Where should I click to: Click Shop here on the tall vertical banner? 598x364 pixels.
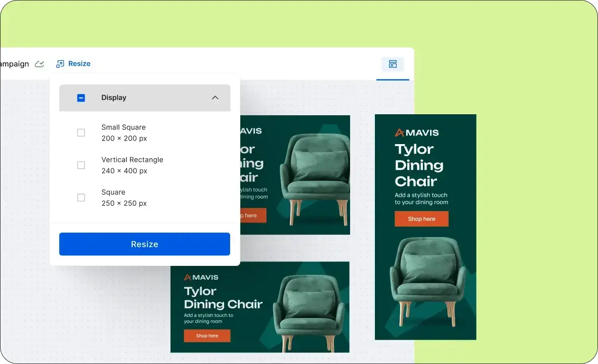point(421,219)
